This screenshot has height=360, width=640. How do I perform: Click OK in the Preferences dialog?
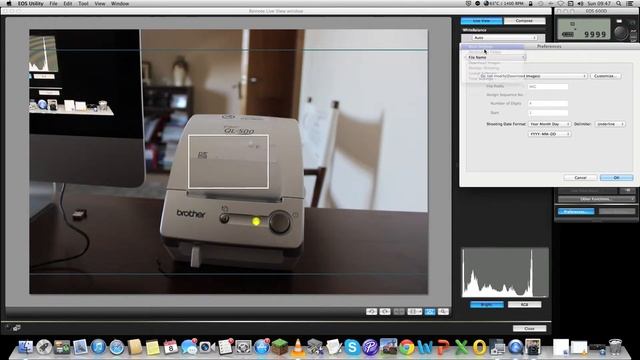pyautogui.click(x=616, y=178)
